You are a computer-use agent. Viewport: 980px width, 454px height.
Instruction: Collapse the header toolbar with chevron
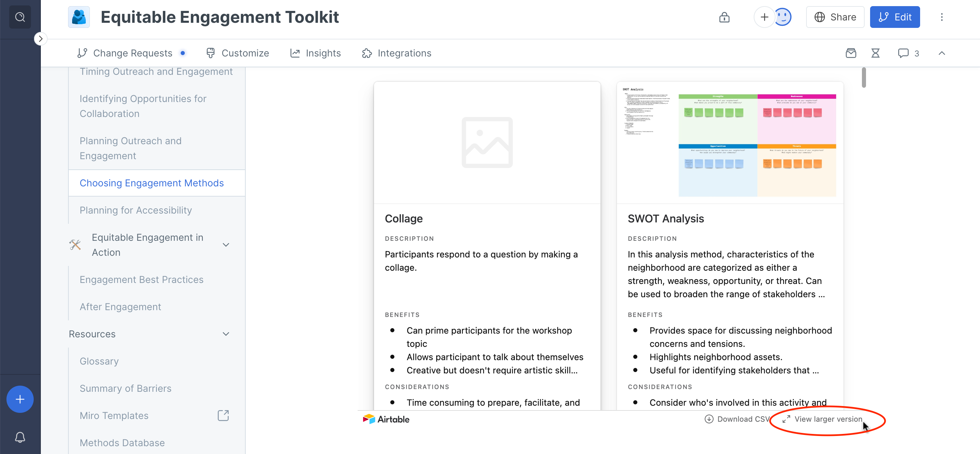tap(942, 53)
